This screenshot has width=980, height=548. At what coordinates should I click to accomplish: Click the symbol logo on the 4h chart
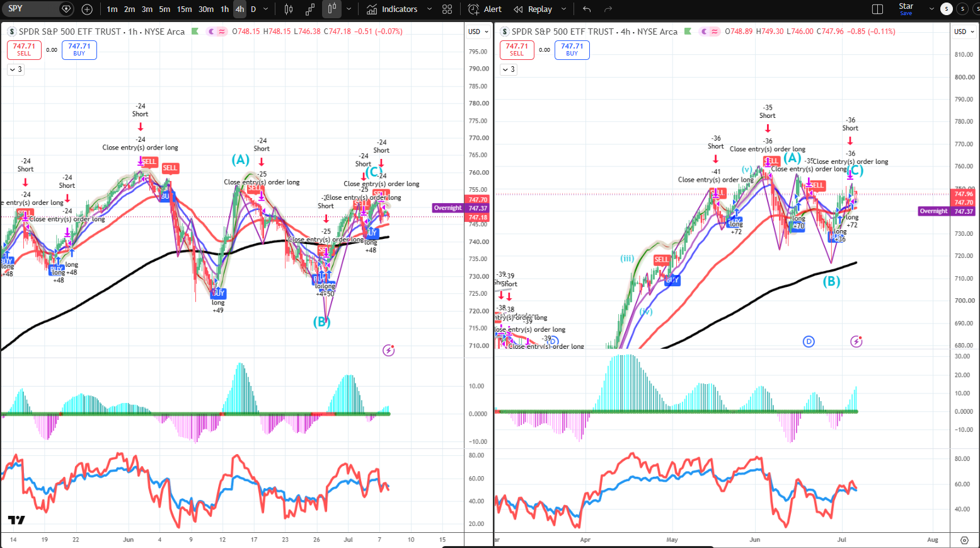tap(505, 32)
